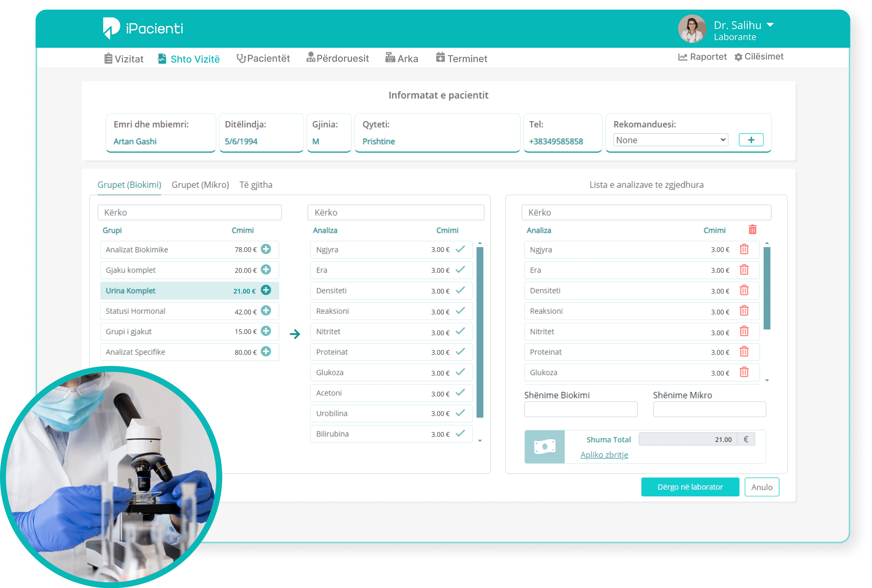Click the Shuma Total amount field
The height and width of the screenshot is (588, 872).
[x=688, y=439]
